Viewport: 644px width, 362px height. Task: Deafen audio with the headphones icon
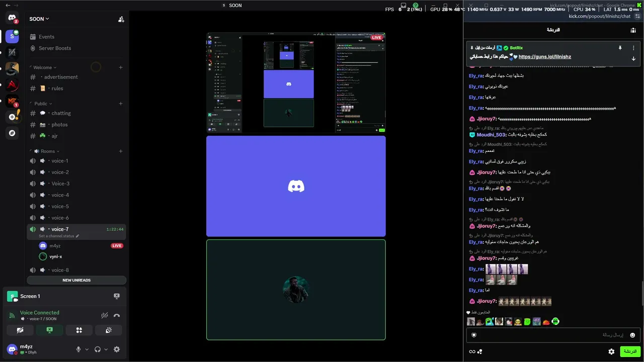(x=98, y=349)
